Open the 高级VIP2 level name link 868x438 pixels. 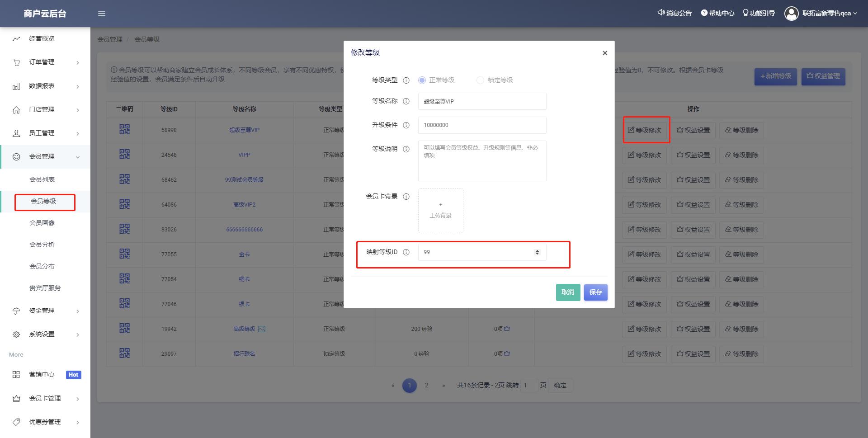point(244,205)
